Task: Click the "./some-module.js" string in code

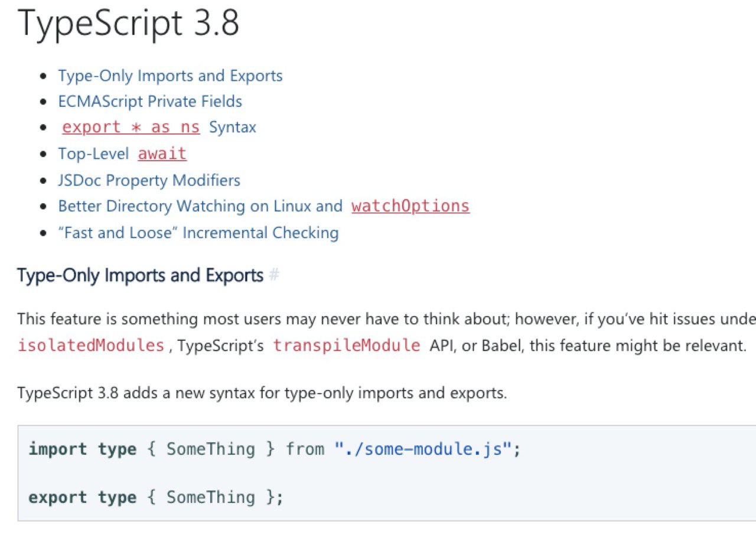Action: 423,450
